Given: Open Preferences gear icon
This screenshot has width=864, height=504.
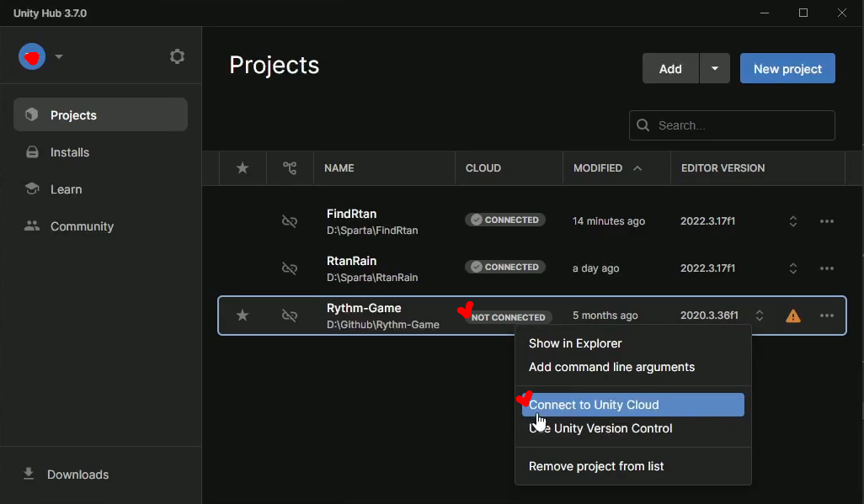Looking at the screenshot, I should click(177, 56).
